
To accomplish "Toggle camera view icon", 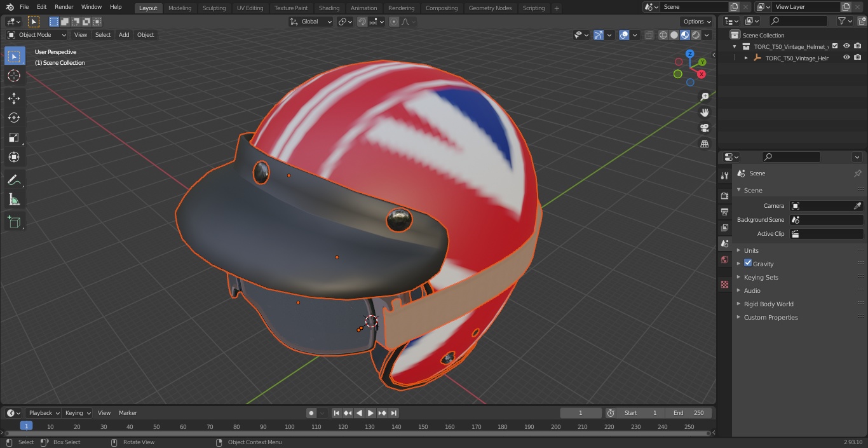I will point(704,128).
